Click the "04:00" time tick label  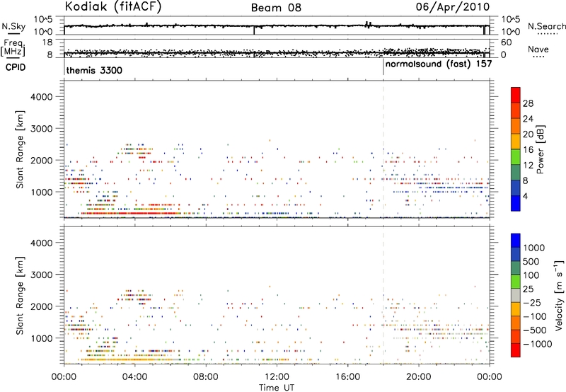(134, 377)
